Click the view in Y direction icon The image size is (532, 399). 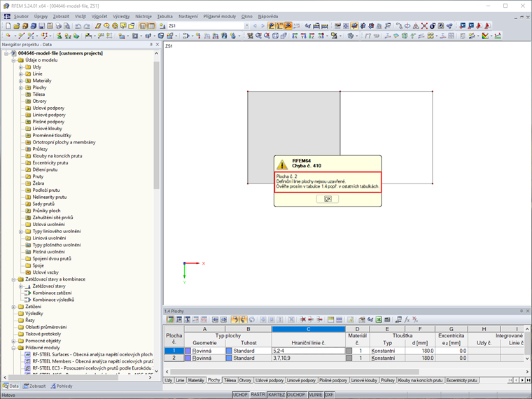[x=303, y=36]
